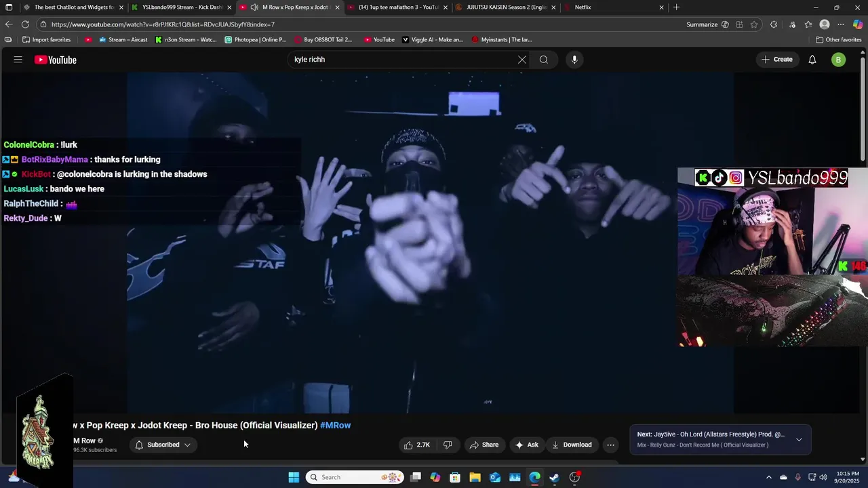The image size is (868, 488).
Task: Switch to JUJUTSU KAISEN Season 2 tab
Action: (x=505, y=7)
